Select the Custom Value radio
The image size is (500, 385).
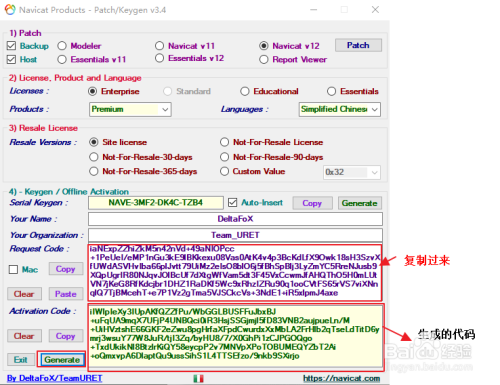pyautogui.click(x=224, y=171)
